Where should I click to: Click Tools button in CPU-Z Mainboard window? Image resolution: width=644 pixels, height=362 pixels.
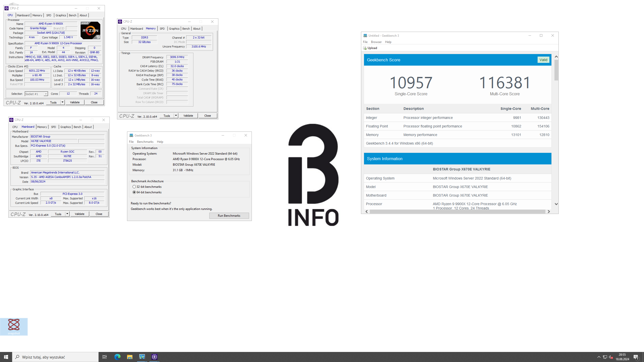(58, 214)
